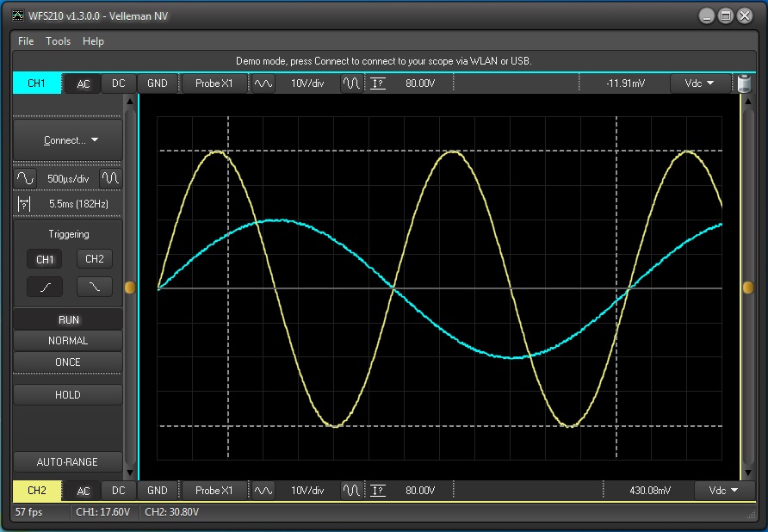Open the Connect dropdown
Screen dimensions: 768x532
(69, 140)
